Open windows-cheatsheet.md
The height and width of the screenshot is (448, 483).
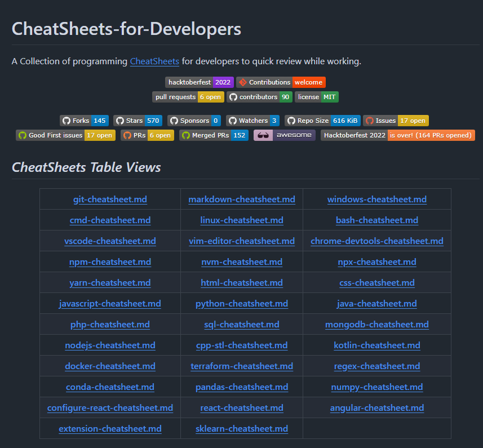377,199
